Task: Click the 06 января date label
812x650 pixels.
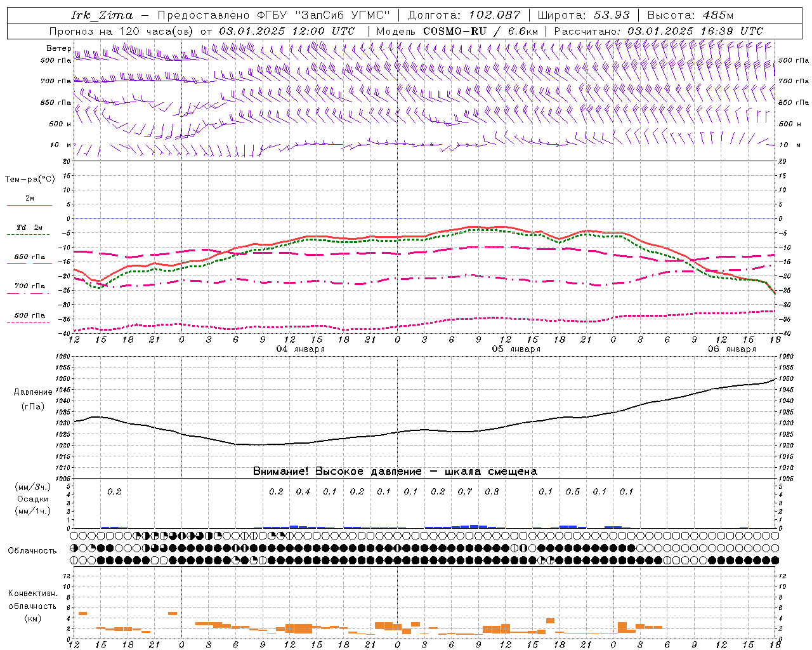Action: (732, 349)
